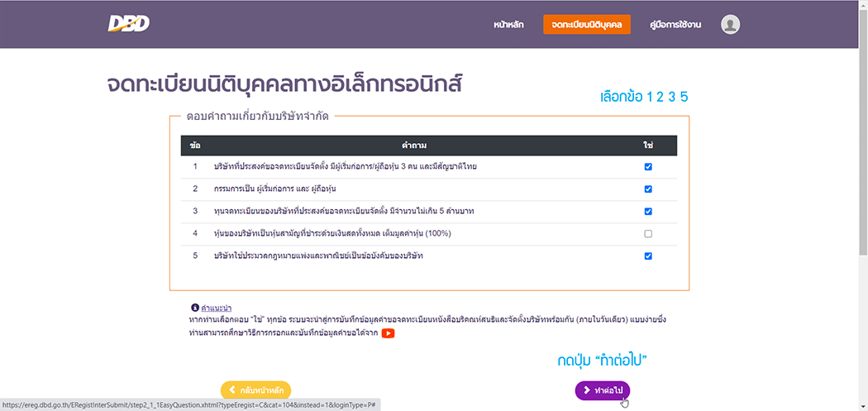The width and height of the screenshot is (868, 411).
Task: Open จดทะเบียนนิติบุคคล menu item
Action: click(x=587, y=25)
